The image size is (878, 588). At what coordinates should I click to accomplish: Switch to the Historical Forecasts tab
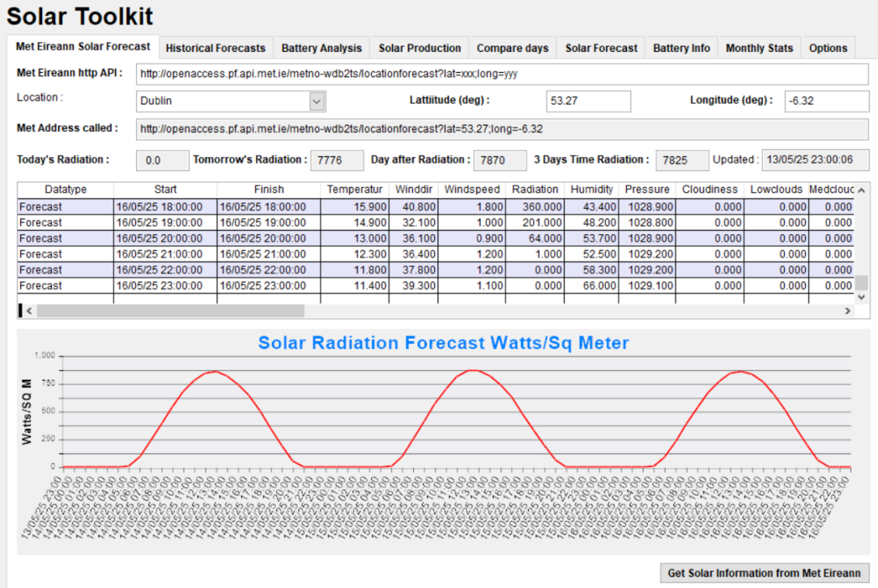[x=215, y=48]
